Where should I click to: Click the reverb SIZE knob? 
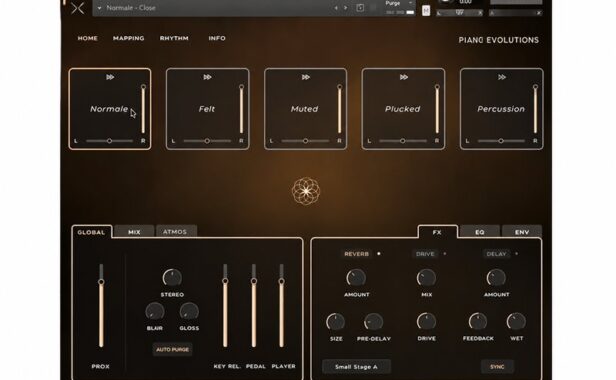click(336, 322)
